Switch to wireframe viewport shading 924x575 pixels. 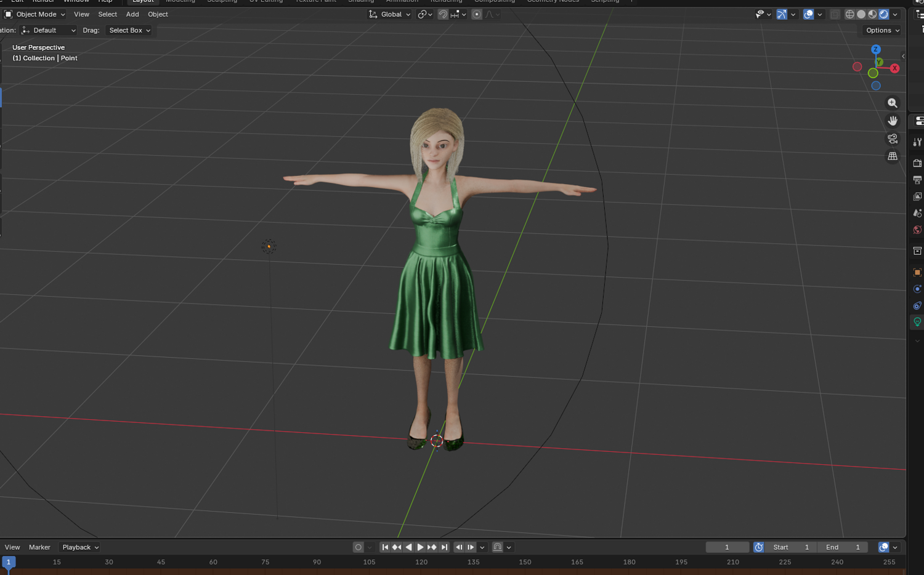[x=849, y=14]
